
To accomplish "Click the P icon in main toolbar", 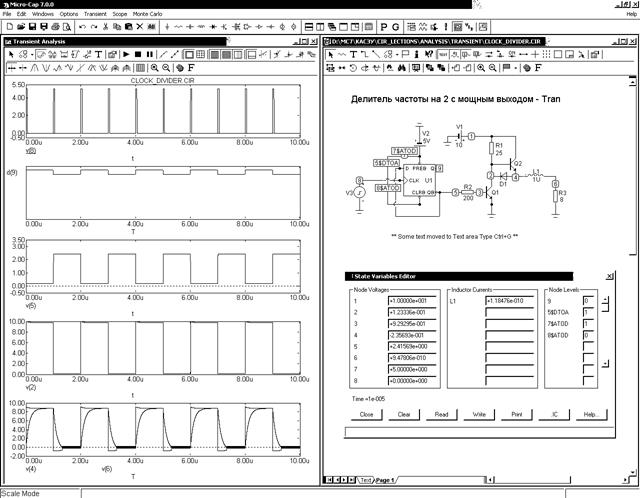I will click(x=384, y=27).
